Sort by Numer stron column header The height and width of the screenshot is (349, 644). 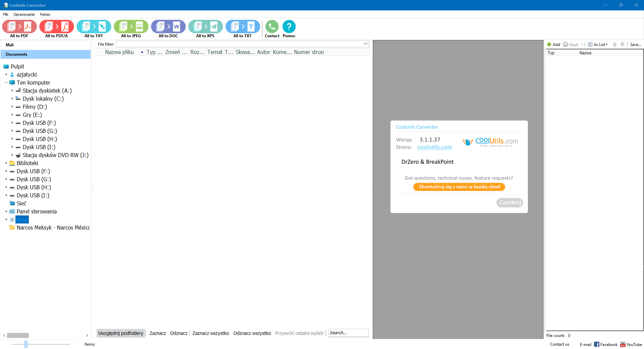point(309,52)
